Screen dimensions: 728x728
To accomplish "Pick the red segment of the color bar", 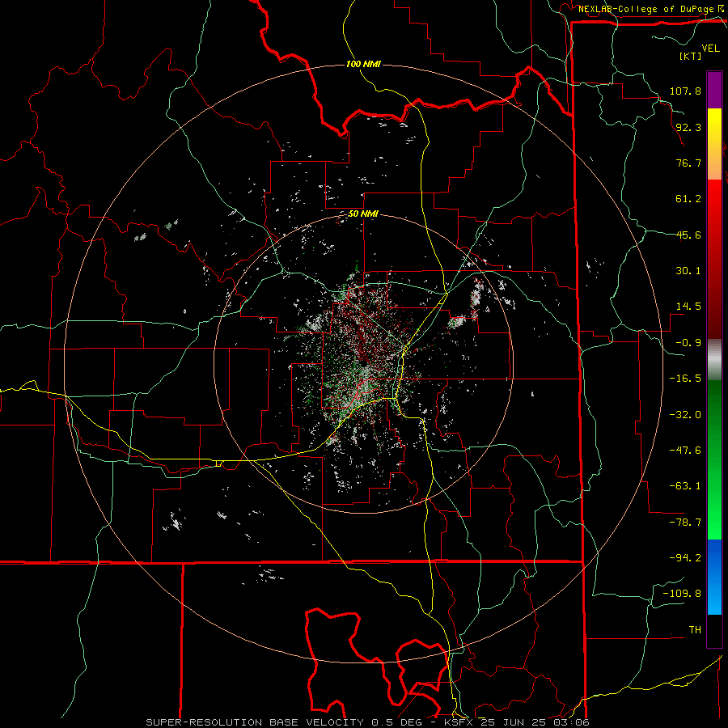I will tap(714, 259).
